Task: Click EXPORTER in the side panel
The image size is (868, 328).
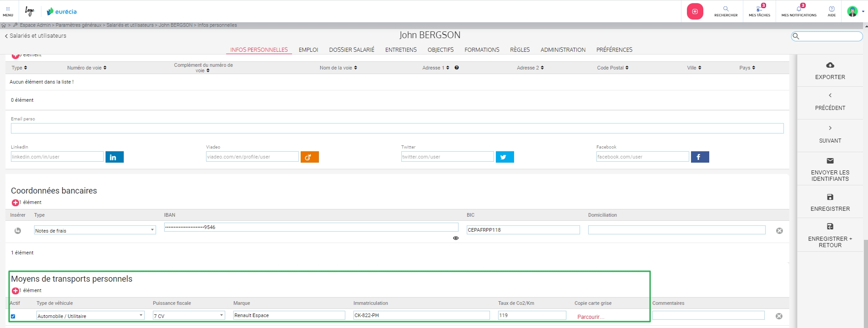Action: tap(830, 71)
